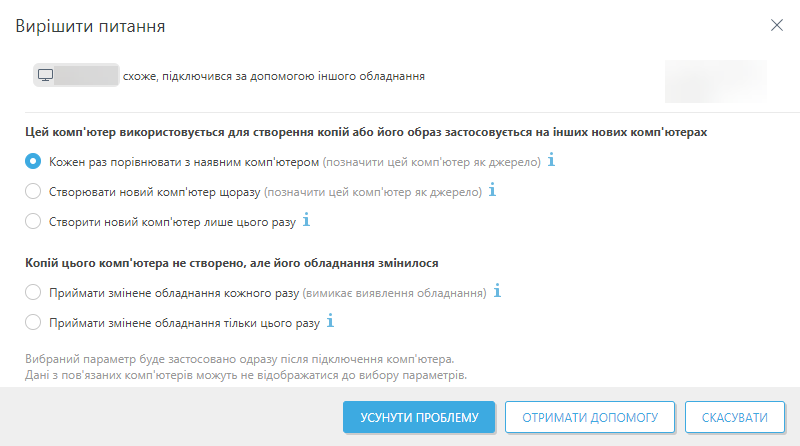Click the computer monitor icon near the top
800x446 pixels.
pyautogui.click(x=45, y=76)
